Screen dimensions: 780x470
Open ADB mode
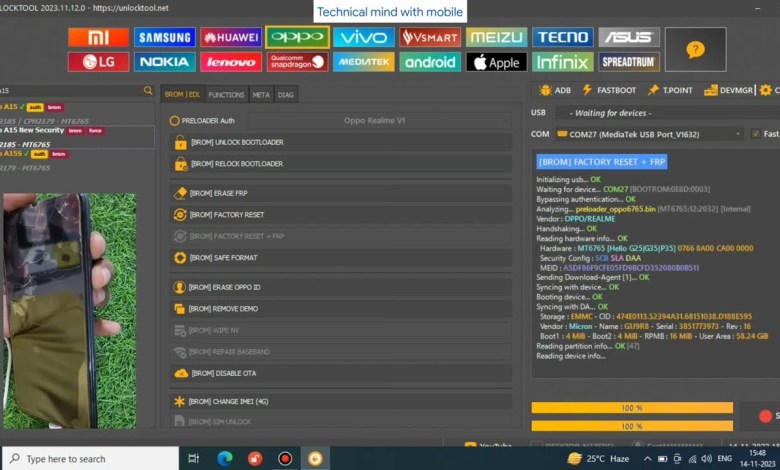(x=555, y=90)
